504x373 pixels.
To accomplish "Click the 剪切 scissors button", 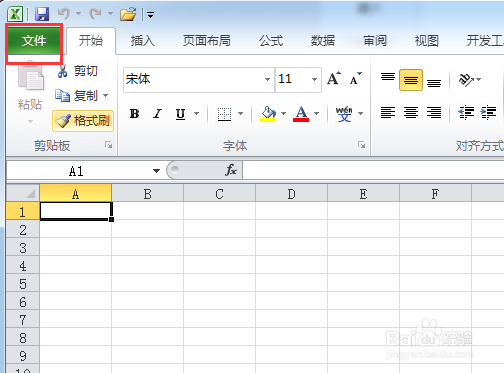I will [x=77, y=71].
